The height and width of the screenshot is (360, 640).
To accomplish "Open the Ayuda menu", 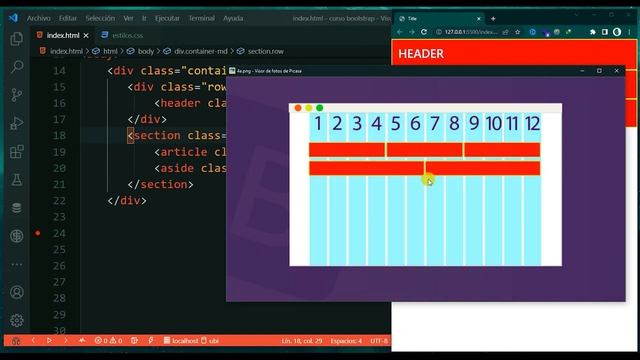I will [233, 18].
